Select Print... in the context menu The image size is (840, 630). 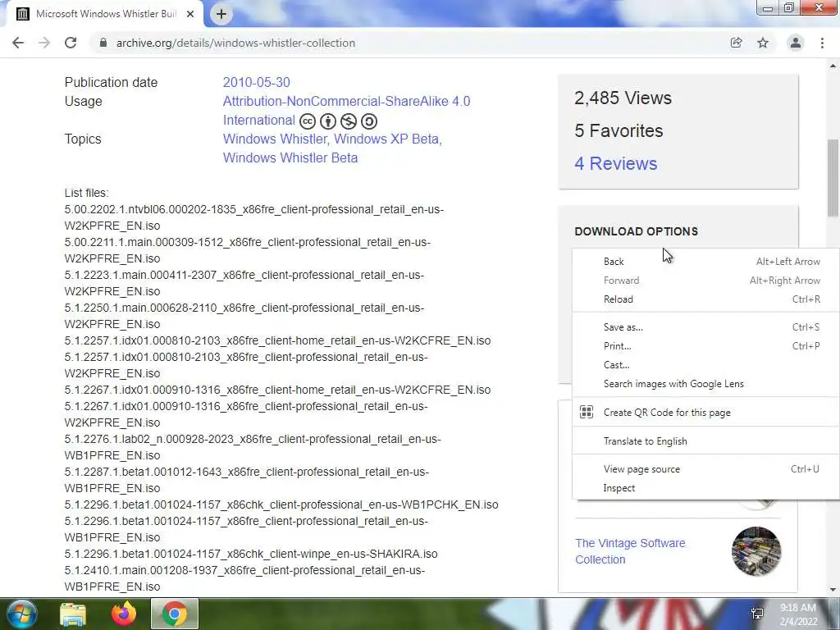click(705, 345)
